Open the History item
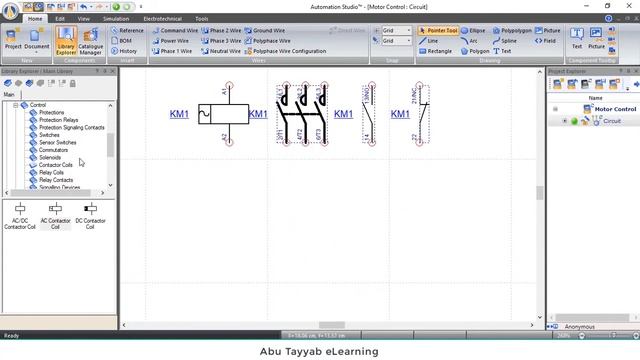This screenshot has width=640, height=360. 124,51
